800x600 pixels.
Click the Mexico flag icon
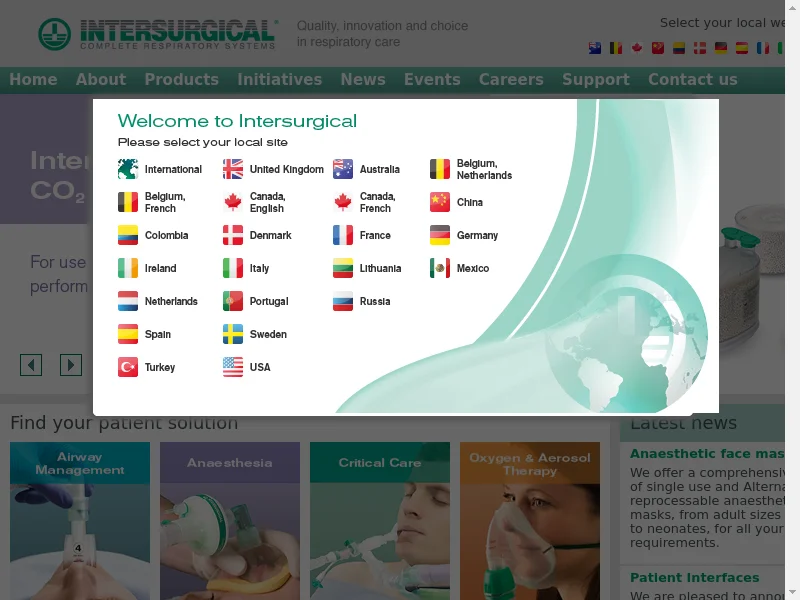coord(440,268)
